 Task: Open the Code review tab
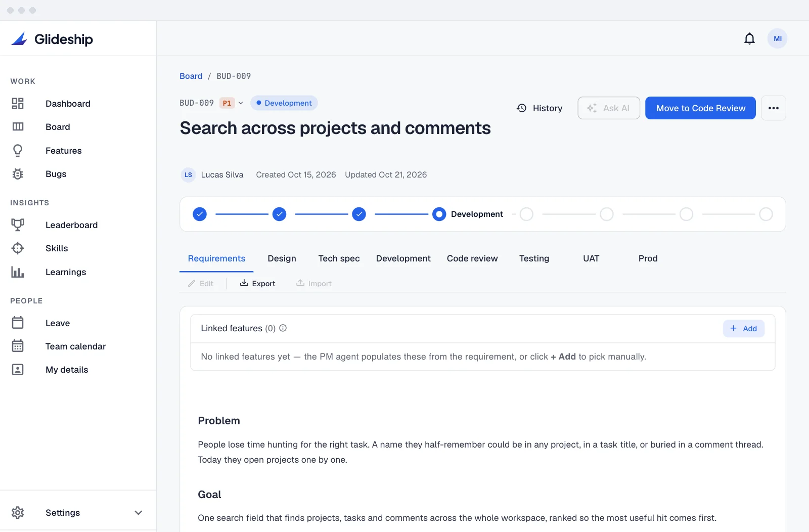pos(472,258)
